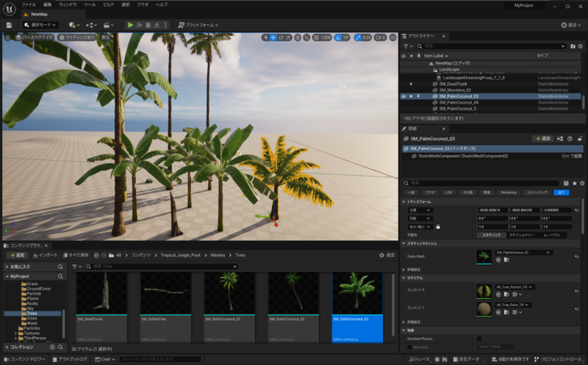Viewport: 588px width, 365px height.
Task: Click the Save level floppy disk icon
Action: point(8,25)
